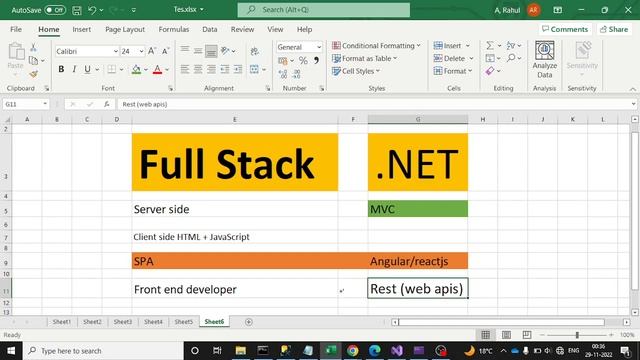640x360 pixels.
Task: Click the AutoSum sigma icon
Action: 490,45
